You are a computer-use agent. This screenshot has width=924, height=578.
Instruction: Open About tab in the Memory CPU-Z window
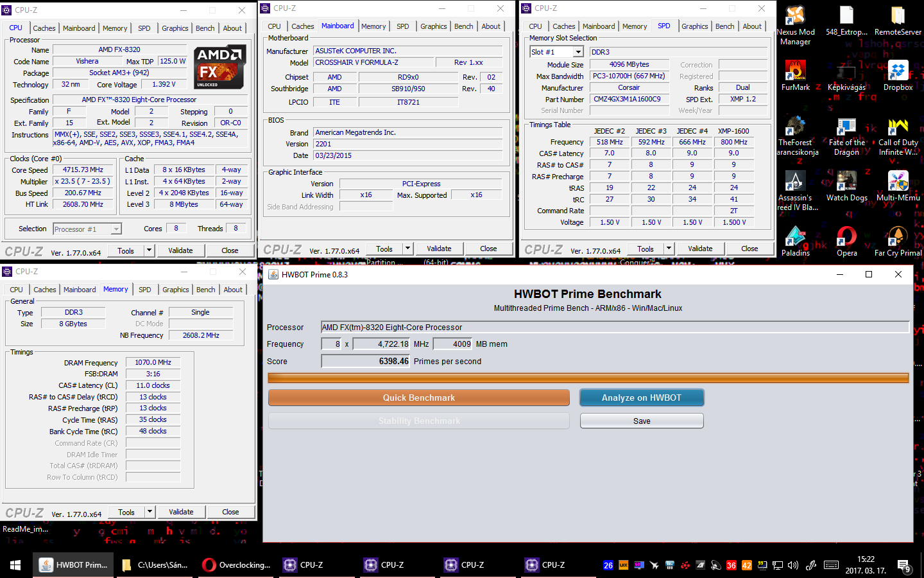(x=233, y=290)
